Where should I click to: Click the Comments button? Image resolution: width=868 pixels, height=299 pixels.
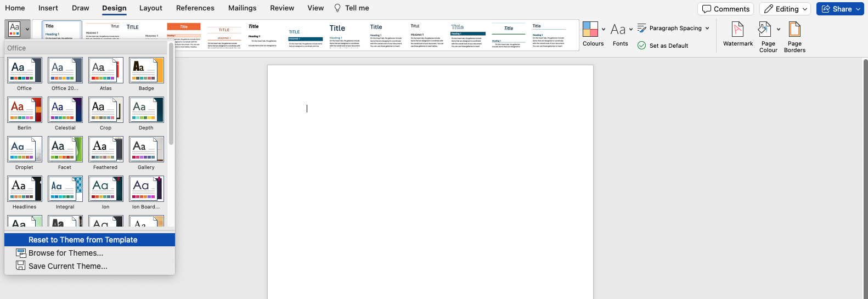(725, 9)
